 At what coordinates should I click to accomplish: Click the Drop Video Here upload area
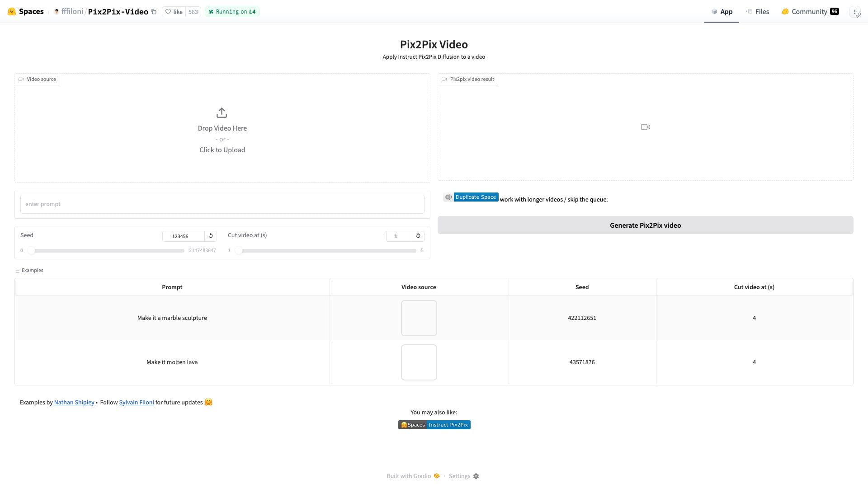tap(222, 128)
